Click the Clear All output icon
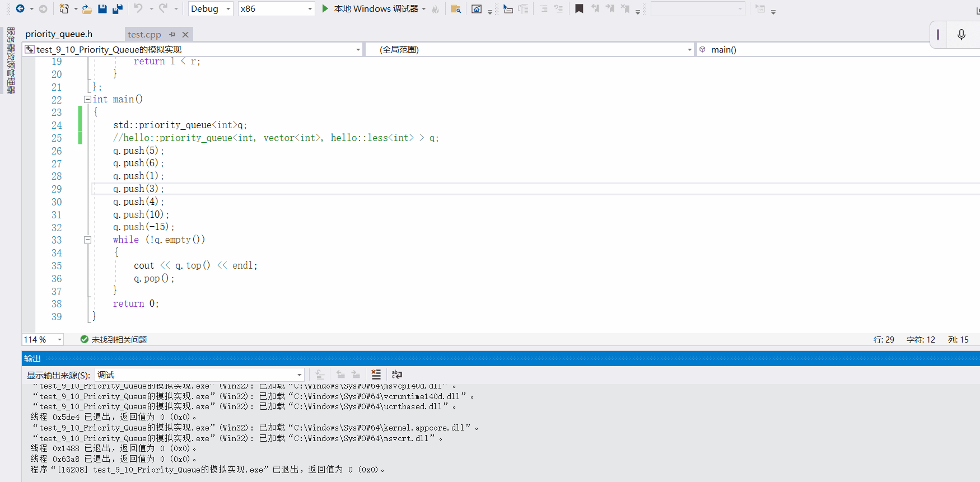This screenshot has height=482, width=980. pyautogui.click(x=376, y=375)
